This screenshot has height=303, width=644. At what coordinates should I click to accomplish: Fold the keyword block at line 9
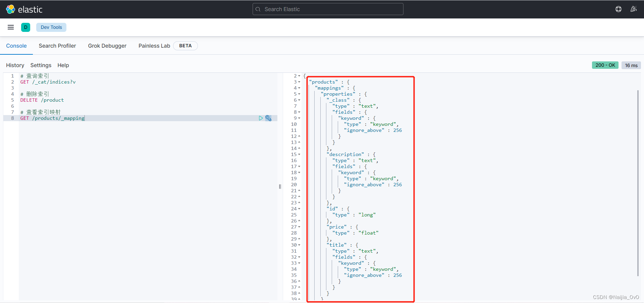coord(300,118)
